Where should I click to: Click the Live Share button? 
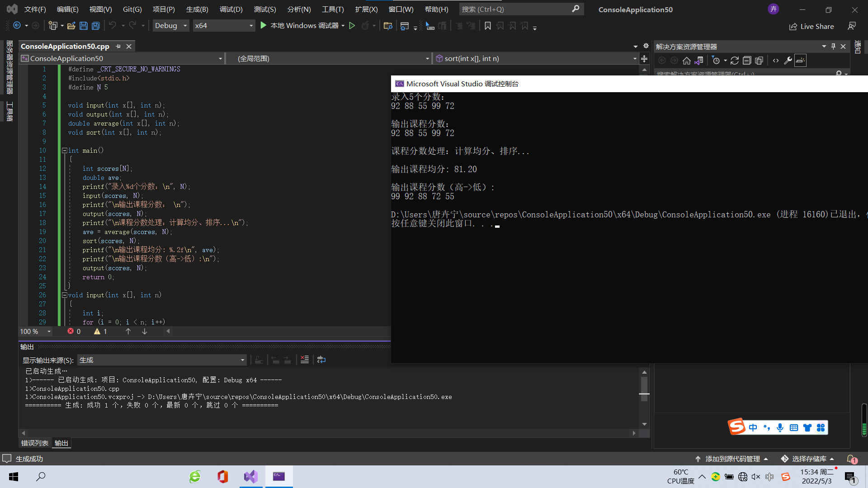coord(811,26)
